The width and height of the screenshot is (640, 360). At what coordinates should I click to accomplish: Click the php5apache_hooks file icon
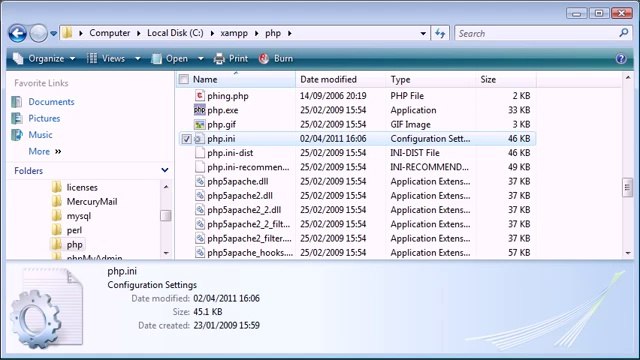(x=200, y=253)
